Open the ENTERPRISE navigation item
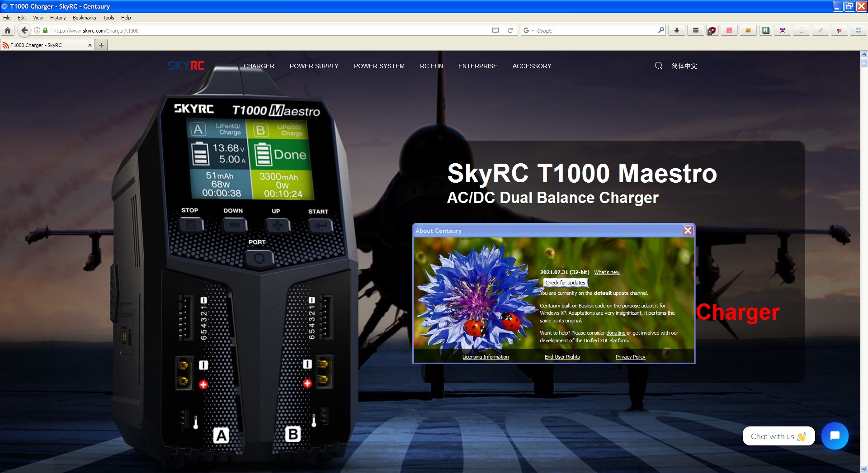Screen dimensions: 868x473 [477, 66]
